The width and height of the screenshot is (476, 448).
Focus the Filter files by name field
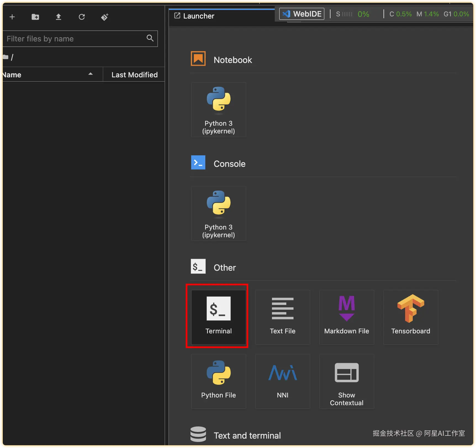click(80, 39)
